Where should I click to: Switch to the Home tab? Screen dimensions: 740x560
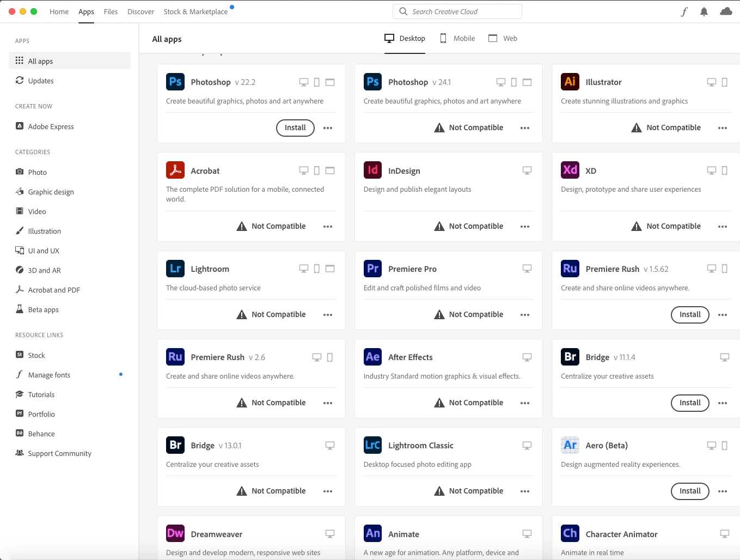click(x=59, y=11)
